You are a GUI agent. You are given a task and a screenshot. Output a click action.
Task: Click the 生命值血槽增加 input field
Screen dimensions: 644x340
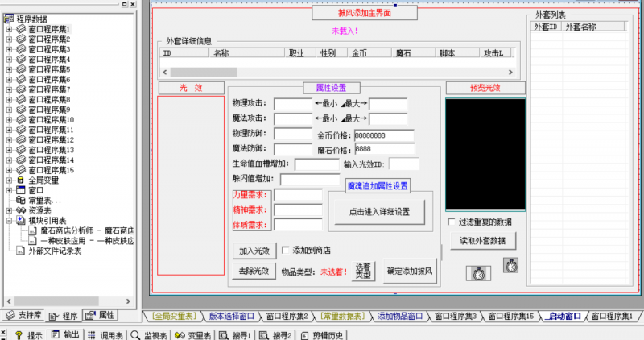[x=316, y=164]
